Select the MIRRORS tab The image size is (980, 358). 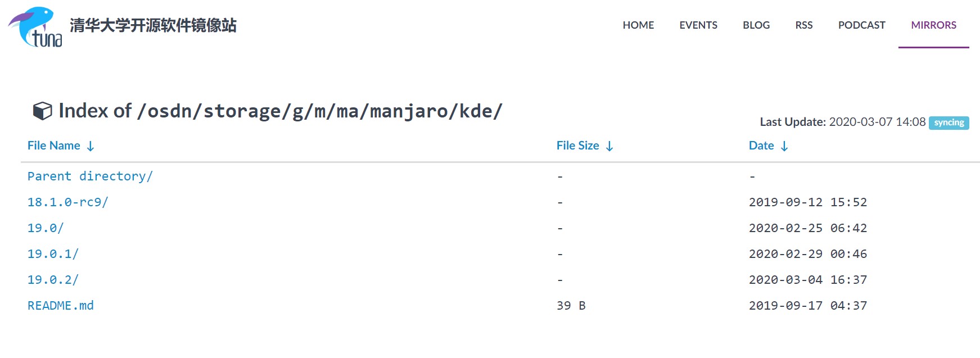933,25
